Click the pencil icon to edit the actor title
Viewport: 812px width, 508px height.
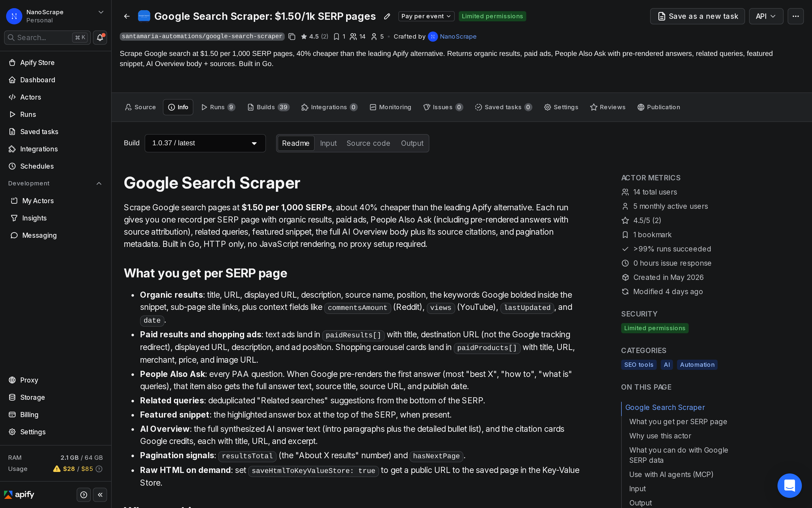(387, 16)
